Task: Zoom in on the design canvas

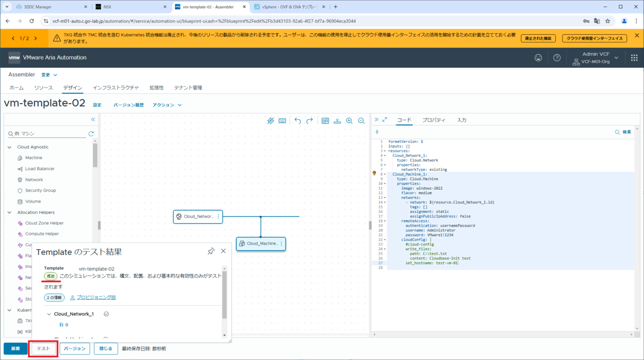Action: coord(349,121)
